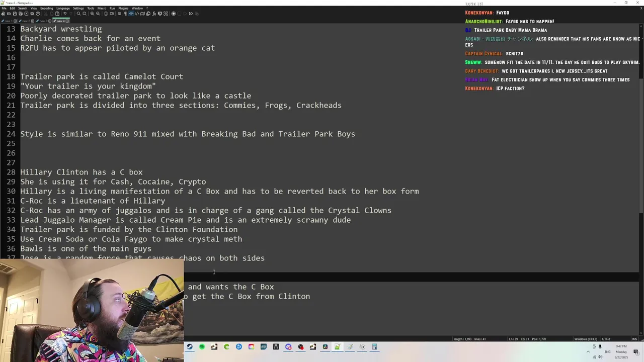Open the ? help menu
Image resolution: width=644 pixels, height=362 pixels.
(x=147, y=8)
